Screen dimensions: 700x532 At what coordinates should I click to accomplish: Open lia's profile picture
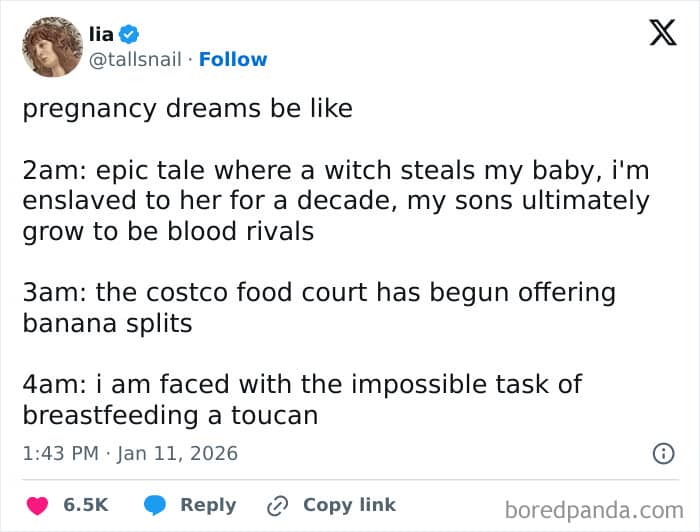click(51, 46)
